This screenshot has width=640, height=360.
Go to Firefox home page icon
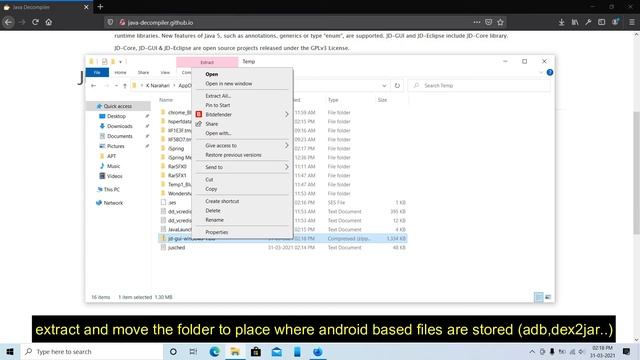49,22
